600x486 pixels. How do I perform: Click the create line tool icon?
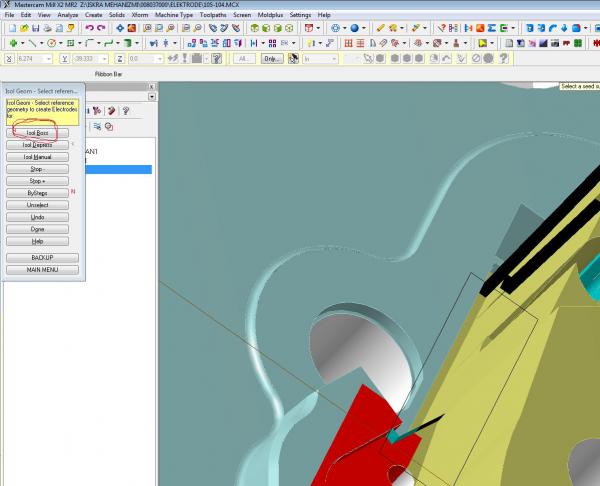[31, 44]
